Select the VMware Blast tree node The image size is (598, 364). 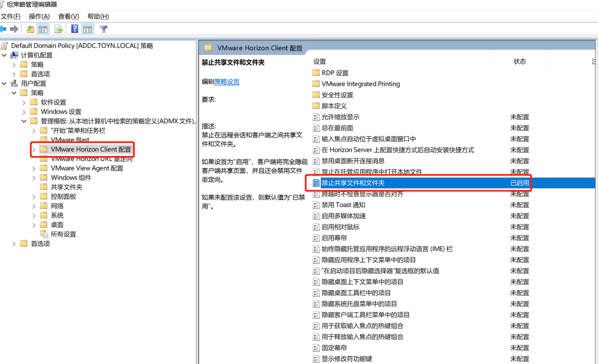tap(70, 140)
